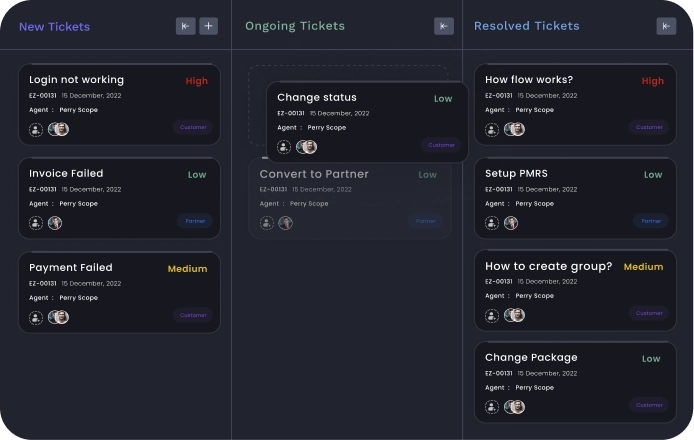
Task: Click Partner tag on Setup PMRS ticket
Action: tap(651, 221)
